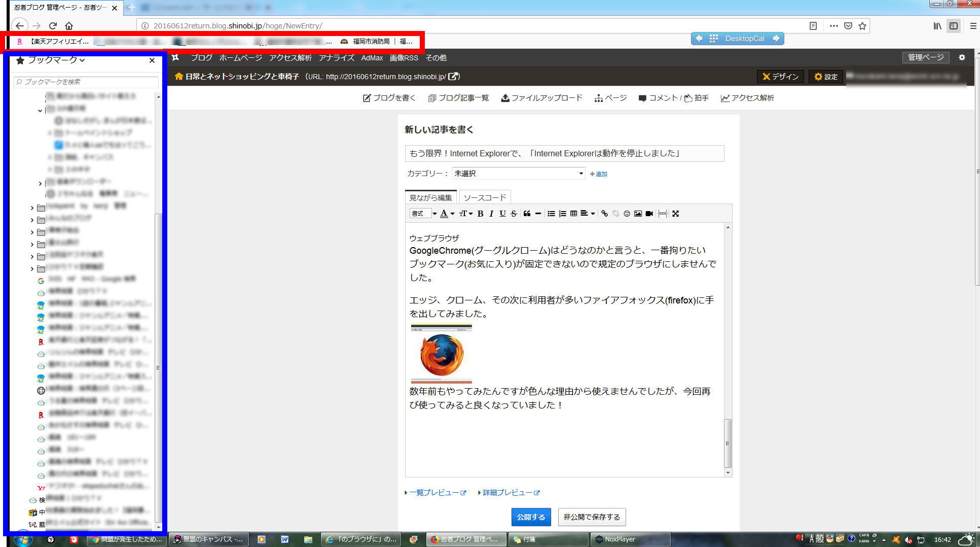Click the editor vertical scrollbar thumb
Viewport: 980px width, 547px height.
coord(728,443)
